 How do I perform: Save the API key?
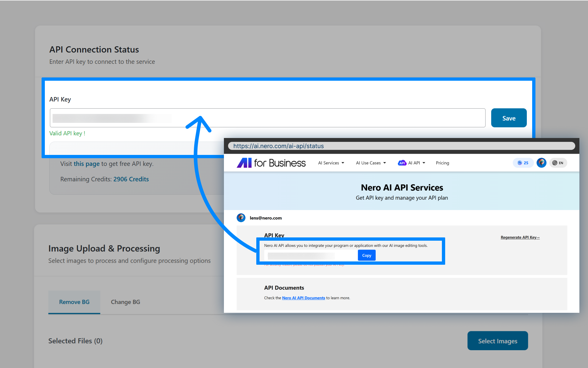pos(509,118)
